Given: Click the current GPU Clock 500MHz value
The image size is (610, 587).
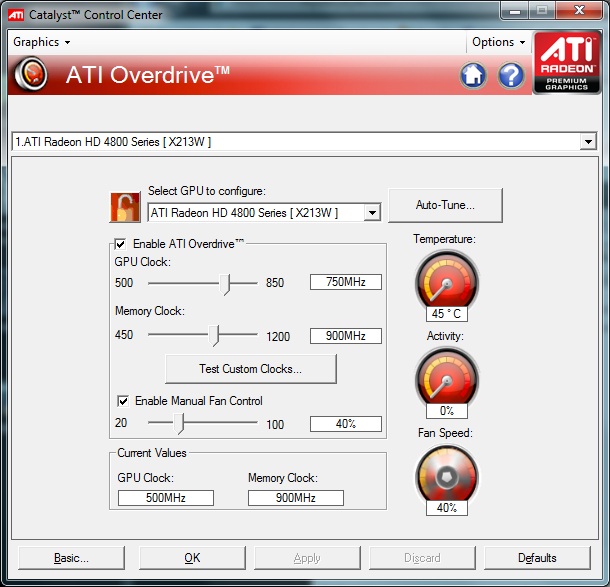Looking at the screenshot, I should pyautogui.click(x=166, y=498).
